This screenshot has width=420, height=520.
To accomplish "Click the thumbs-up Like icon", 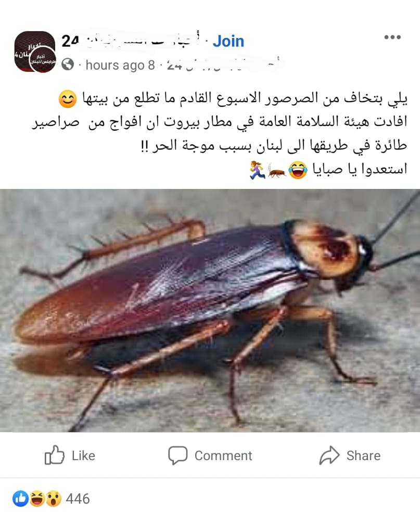I will [54, 454].
